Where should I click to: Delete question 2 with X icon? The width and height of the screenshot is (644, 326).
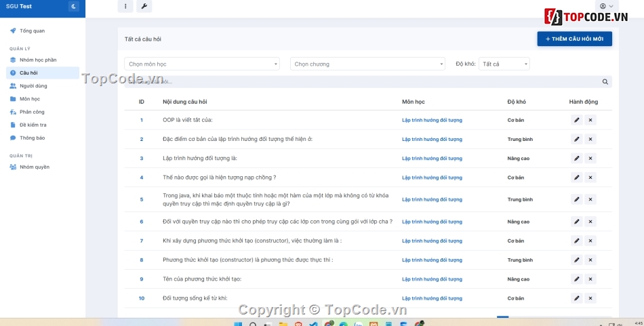coord(590,139)
